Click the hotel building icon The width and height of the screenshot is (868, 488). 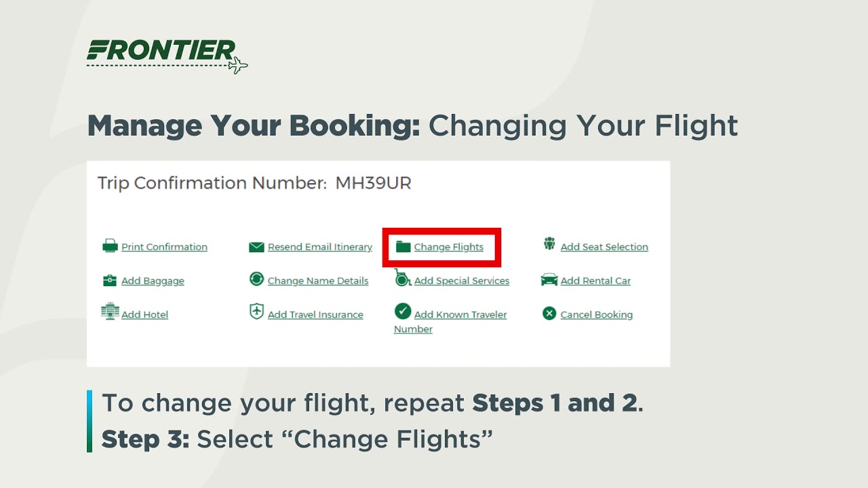(x=110, y=311)
